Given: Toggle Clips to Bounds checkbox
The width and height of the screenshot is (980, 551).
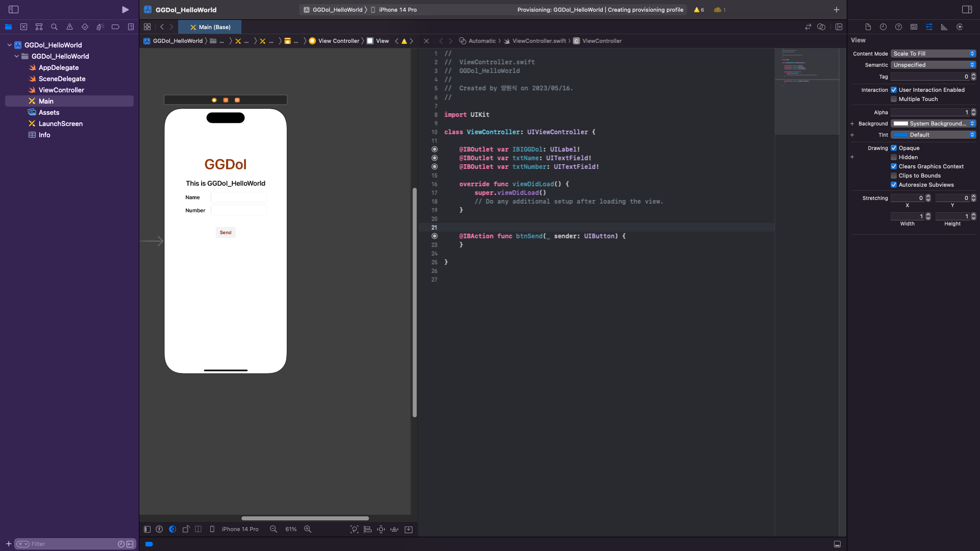Looking at the screenshot, I should click(x=894, y=176).
